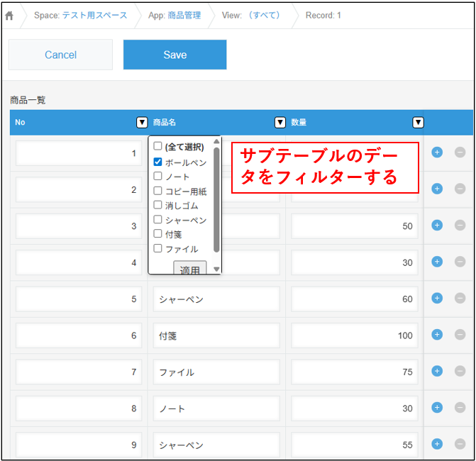Delete row 9 with the minus icon
The height and width of the screenshot is (461, 476).
(460, 444)
